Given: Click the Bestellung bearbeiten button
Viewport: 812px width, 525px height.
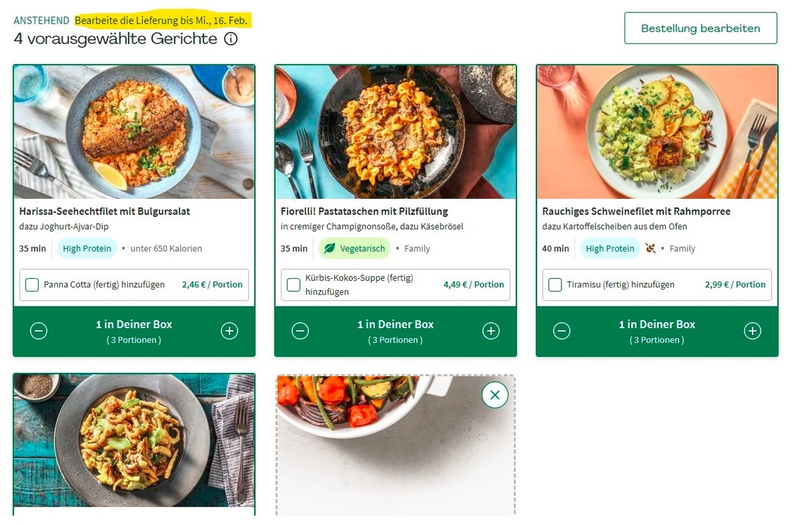Looking at the screenshot, I should 700,28.
